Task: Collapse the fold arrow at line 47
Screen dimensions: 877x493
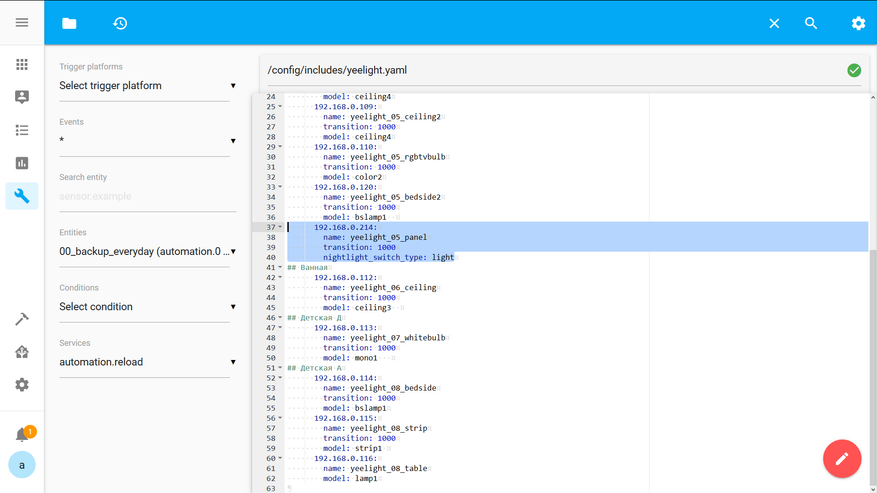Action: pos(280,328)
